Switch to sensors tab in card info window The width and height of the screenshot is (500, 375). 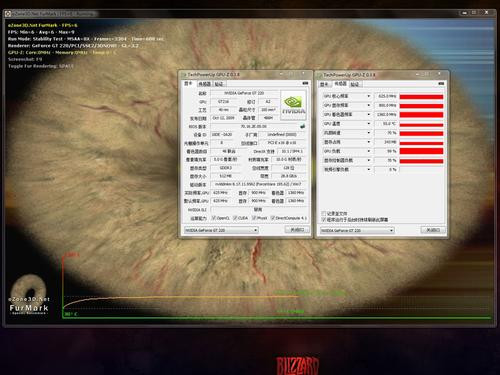[205, 84]
